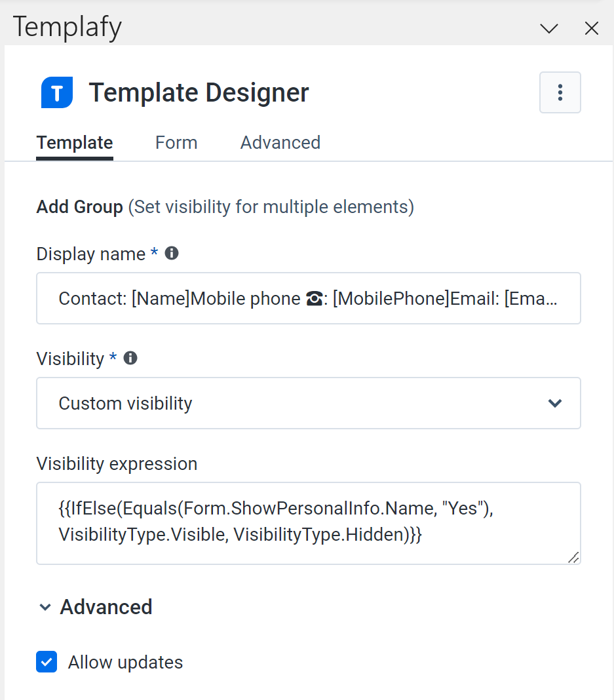Grab the expression text area resize handle
The width and height of the screenshot is (614, 700).
click(573, 557)
